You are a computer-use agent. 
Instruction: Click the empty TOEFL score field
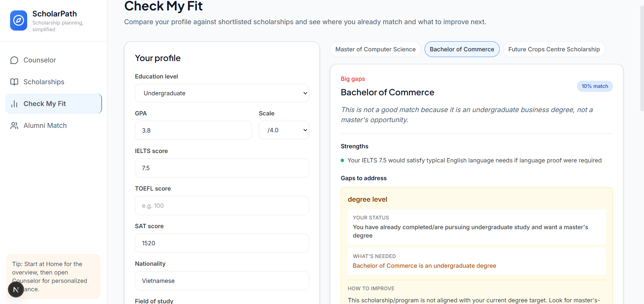[222, 206]
